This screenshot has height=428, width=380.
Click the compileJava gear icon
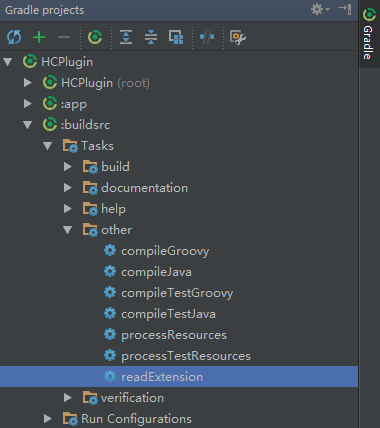[110, 271]
